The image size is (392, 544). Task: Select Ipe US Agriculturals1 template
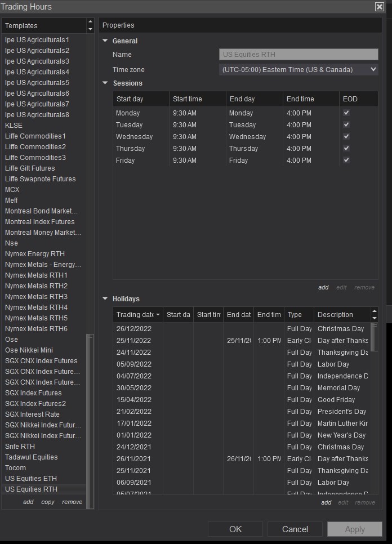click(x=44, y=39)
